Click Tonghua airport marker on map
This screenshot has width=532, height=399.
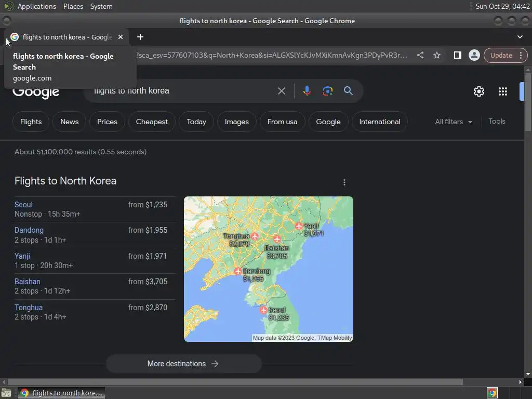(x=255, y=236)
